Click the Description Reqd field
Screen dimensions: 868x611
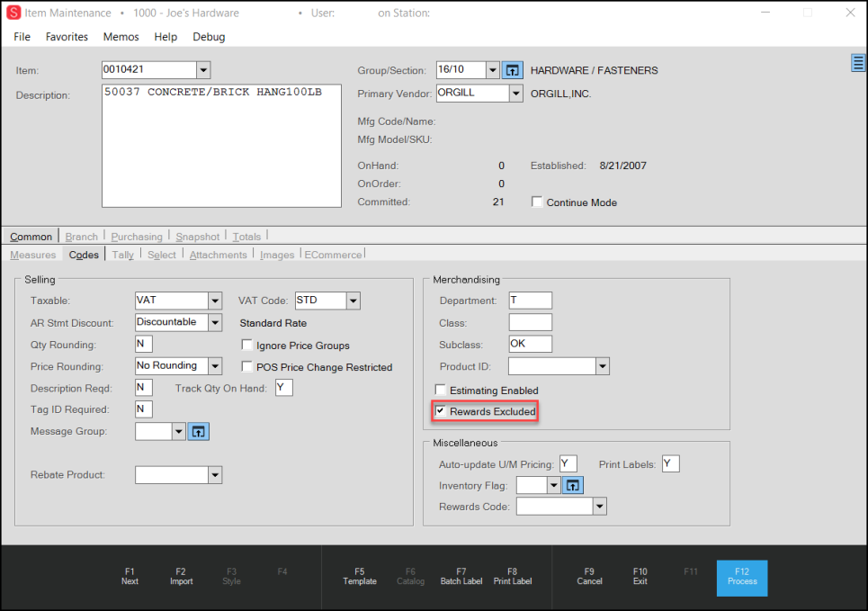pos(144,387)
